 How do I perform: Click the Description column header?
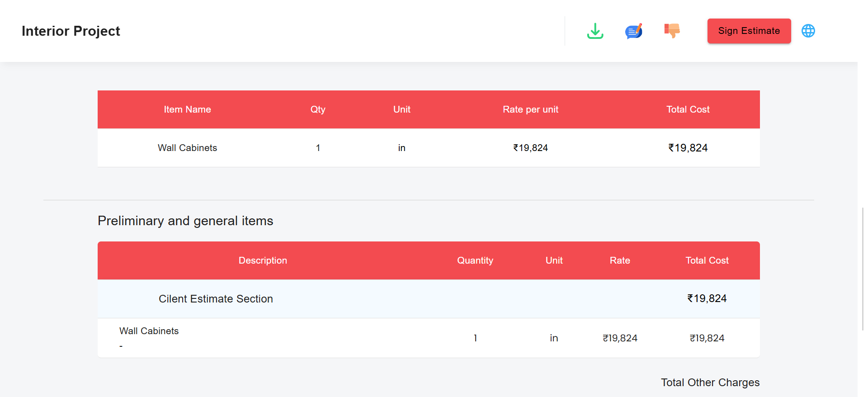263,260
